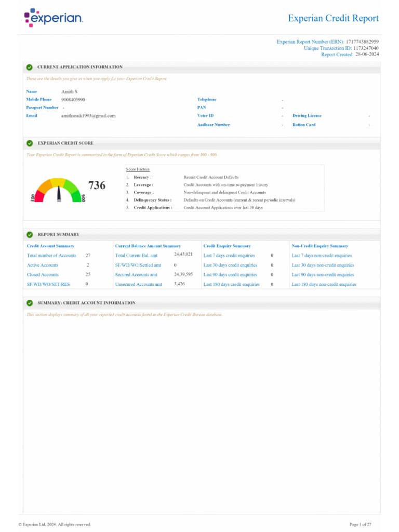
Task: Click Last 90 days credit enquiries
Action: (230, 275)
